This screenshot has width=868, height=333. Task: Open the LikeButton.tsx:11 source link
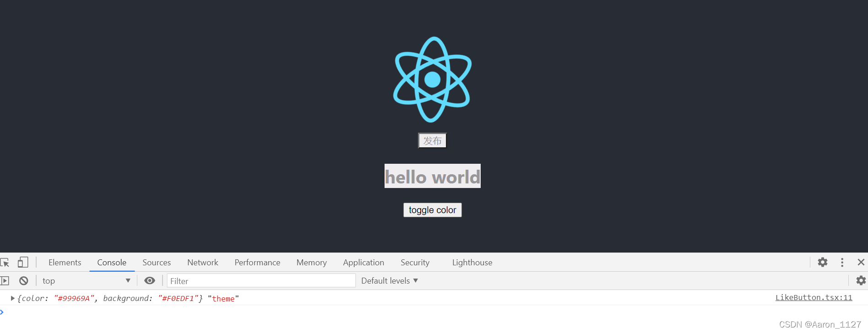click(x=814, y=297)
